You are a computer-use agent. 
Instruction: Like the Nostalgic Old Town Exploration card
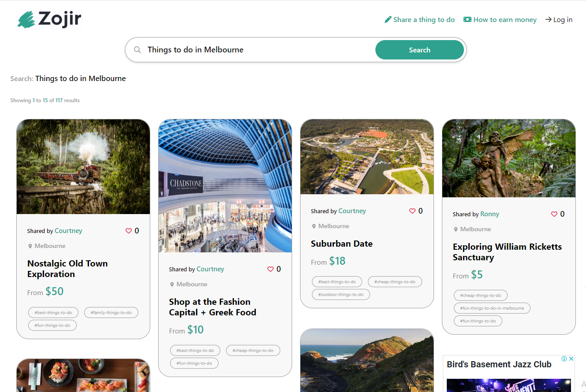(x=129, y=231)
